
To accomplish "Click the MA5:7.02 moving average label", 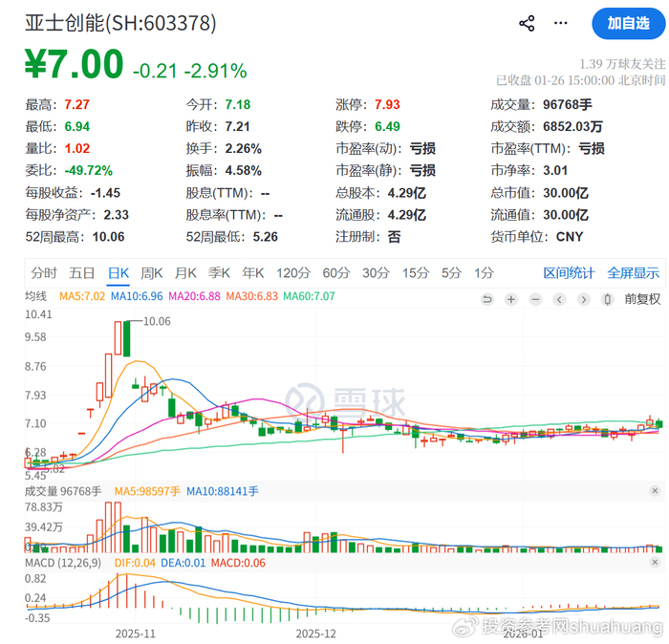I will 82,296.
